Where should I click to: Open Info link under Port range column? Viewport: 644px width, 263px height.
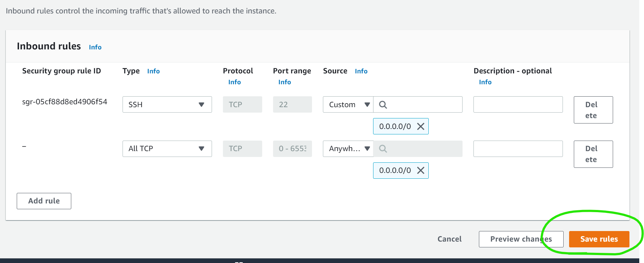pos(285,82)
